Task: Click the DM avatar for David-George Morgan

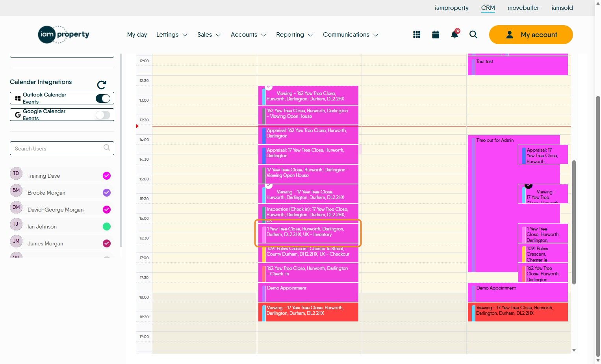Action: coord(16,207)
